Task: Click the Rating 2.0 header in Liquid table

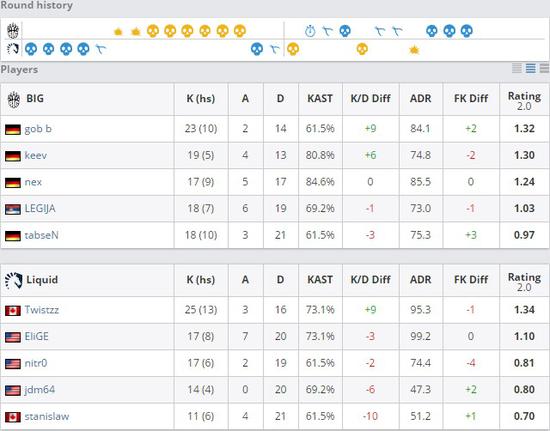Action: (524, 282)
